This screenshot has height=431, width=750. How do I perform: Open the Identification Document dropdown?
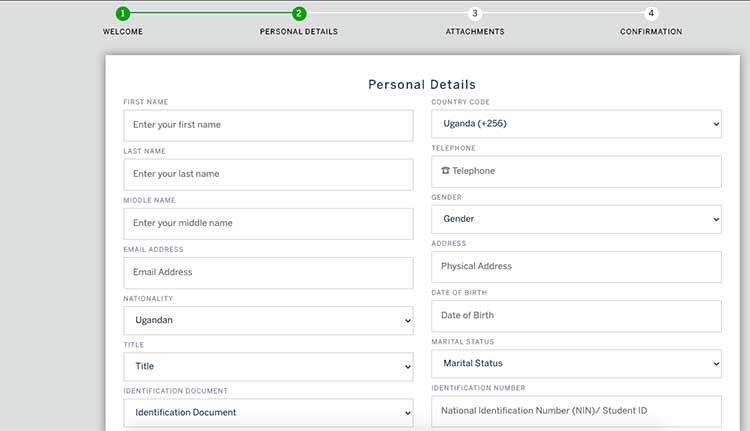[268, 413]
